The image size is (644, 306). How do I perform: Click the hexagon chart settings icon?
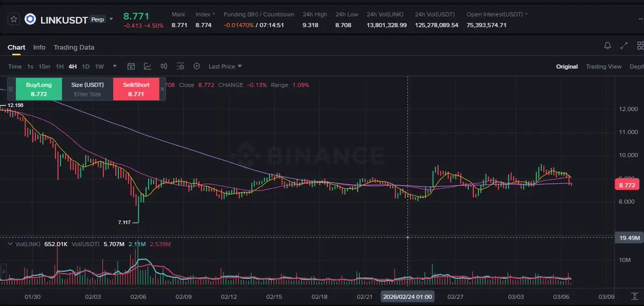click(x=197, y=66)
